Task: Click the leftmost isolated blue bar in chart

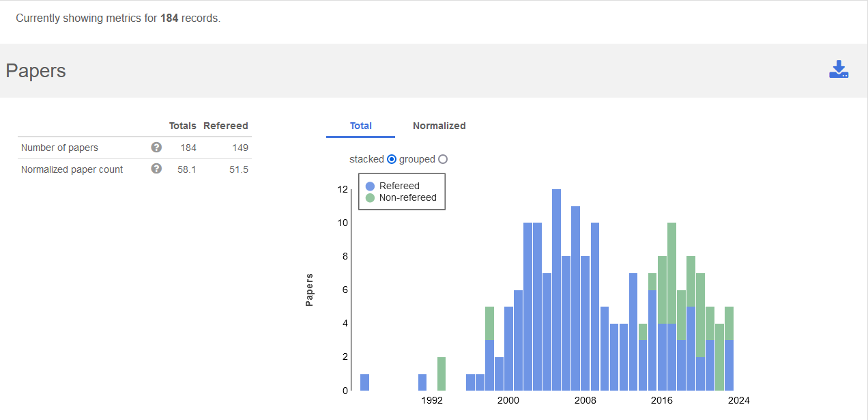Action: tap(364, 382)
